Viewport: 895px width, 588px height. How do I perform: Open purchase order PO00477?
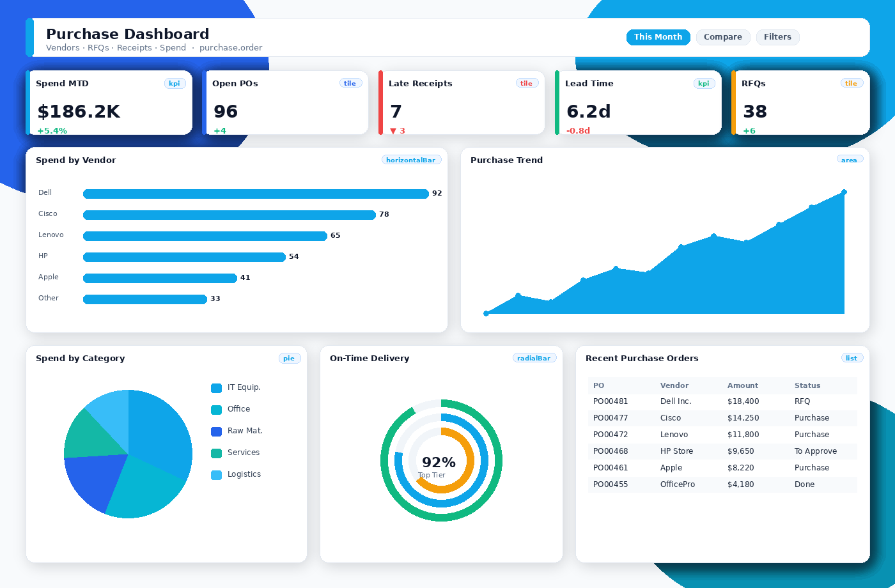point(722,418)
